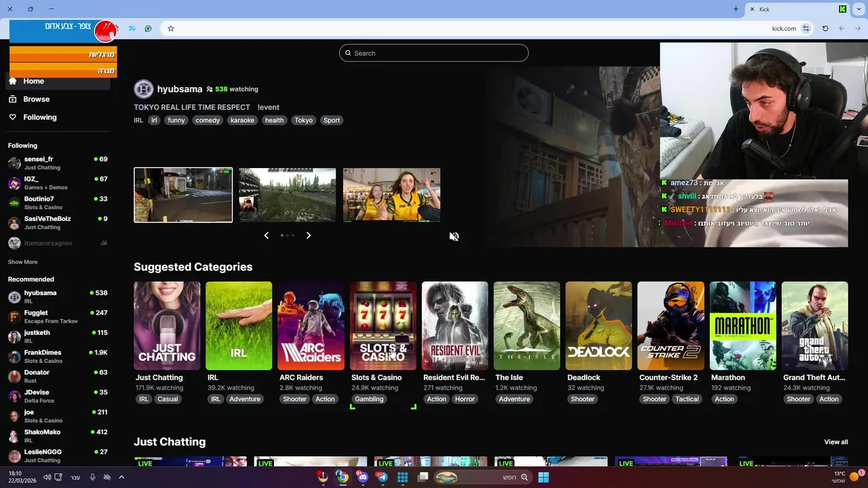Viewport: 868px width, 488px height.
Task: Click the search magnifier icon
Action: click(348, 53)
